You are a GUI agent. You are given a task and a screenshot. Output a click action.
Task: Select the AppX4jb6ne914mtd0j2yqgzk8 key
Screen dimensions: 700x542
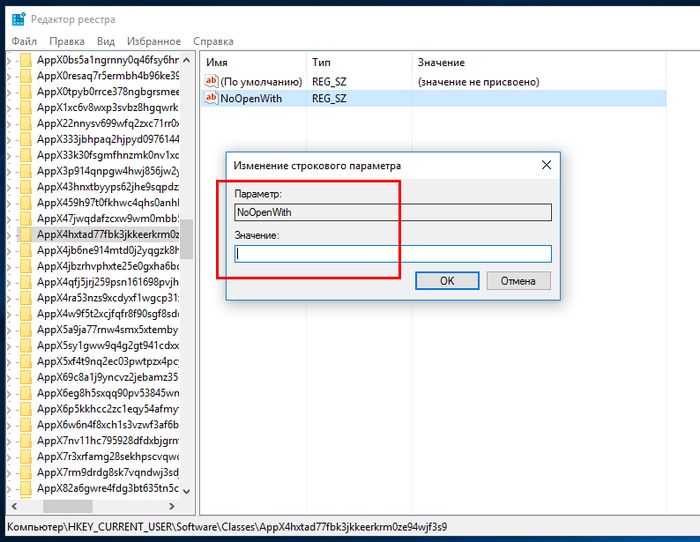[108, 250]
